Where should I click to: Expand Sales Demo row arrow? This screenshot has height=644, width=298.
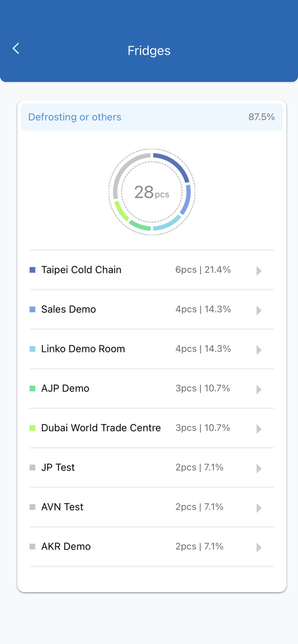259,310
